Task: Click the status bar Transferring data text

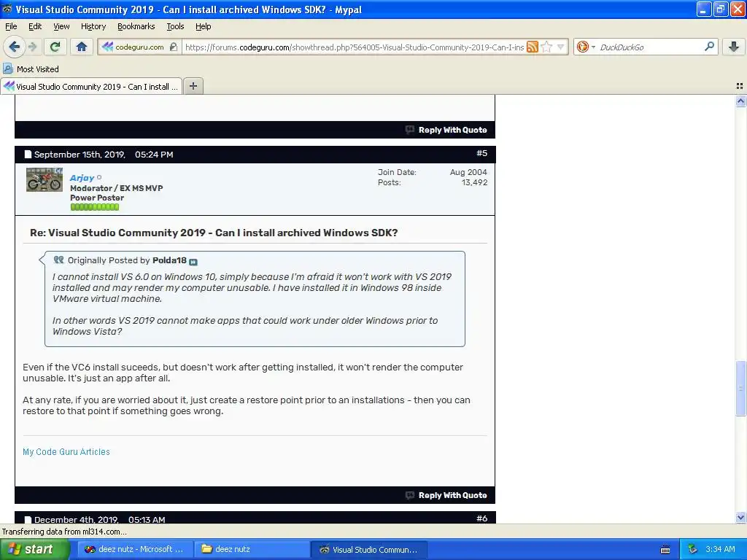Action: (x=64, y=532)
